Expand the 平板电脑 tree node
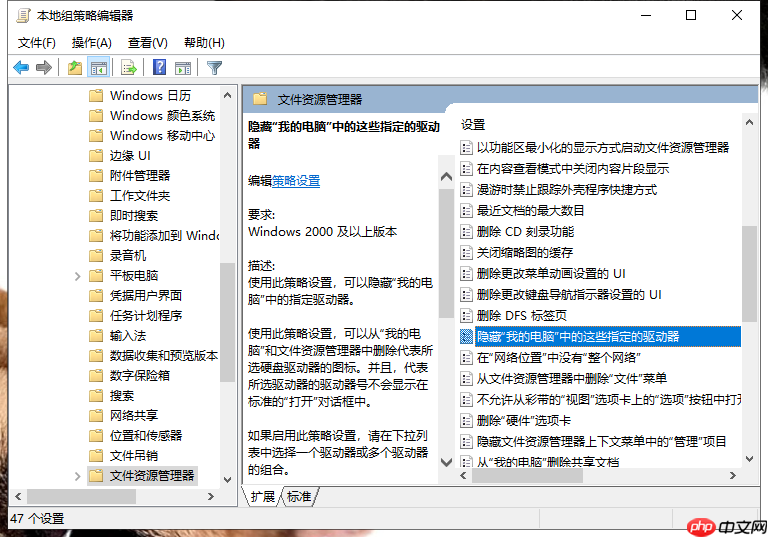 [x=77, y=276]
